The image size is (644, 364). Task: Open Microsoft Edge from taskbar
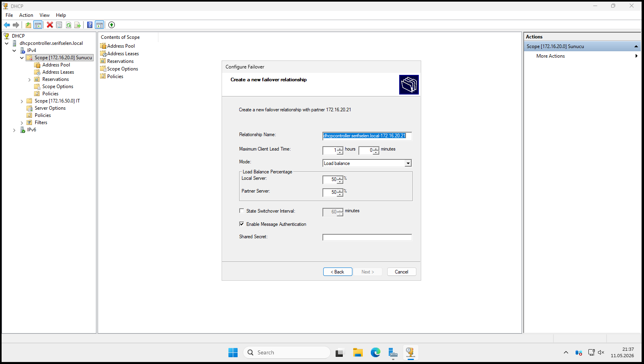375,352
